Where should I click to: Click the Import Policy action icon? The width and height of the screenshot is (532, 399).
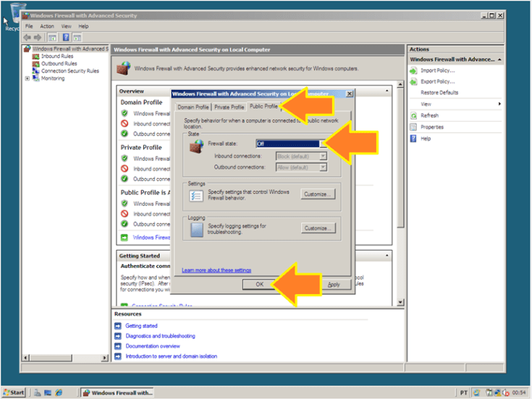coord(413,70)
